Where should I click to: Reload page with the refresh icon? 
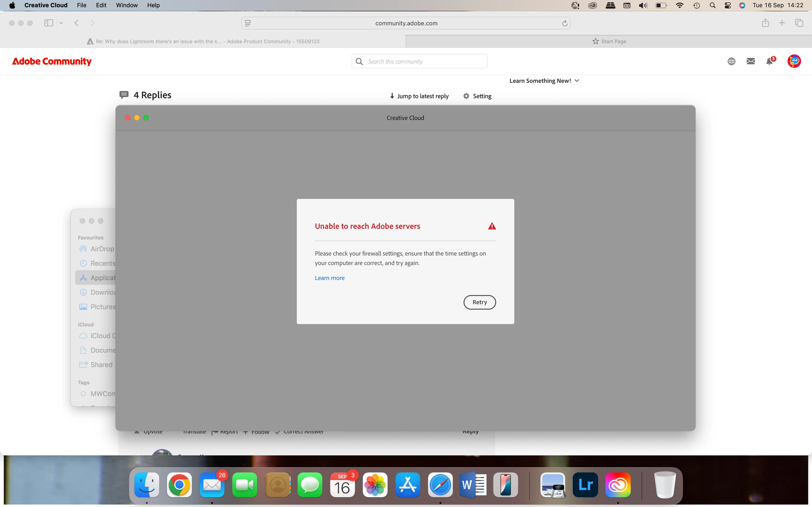click(565, 23)
